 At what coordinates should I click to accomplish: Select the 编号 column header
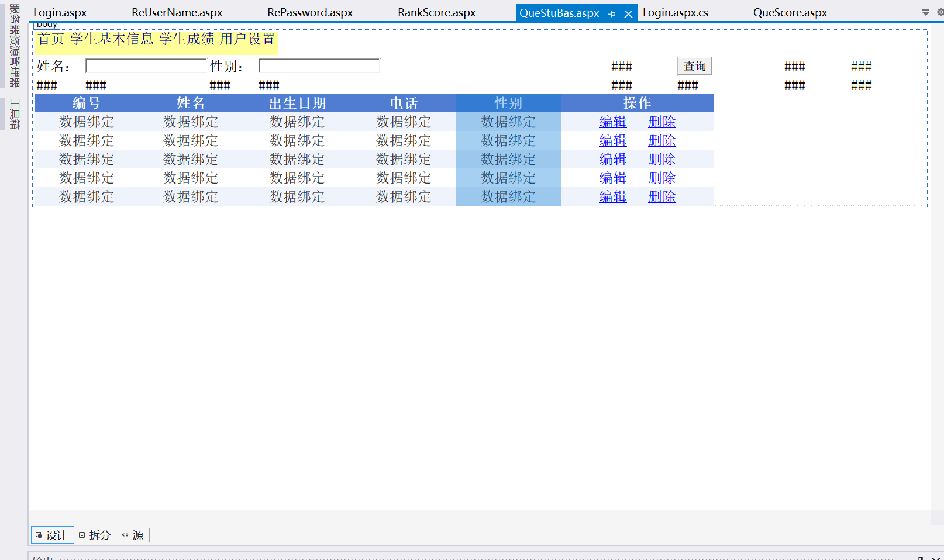(87, 103)
